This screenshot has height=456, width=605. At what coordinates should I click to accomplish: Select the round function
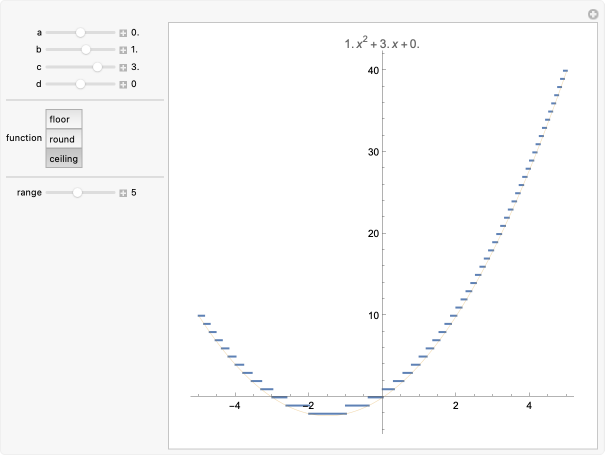click(63, 139)
